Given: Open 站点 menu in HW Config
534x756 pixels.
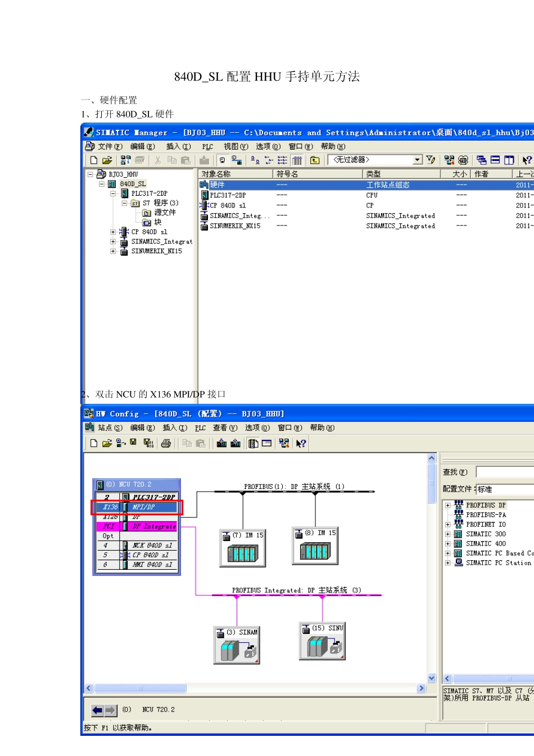Looking at the screenshot, I should [110, 427].
